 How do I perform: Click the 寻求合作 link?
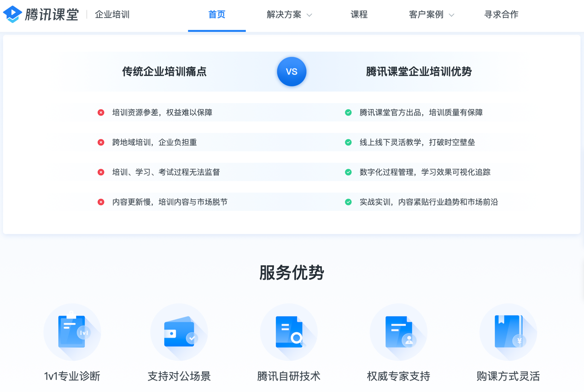point(502,14)
